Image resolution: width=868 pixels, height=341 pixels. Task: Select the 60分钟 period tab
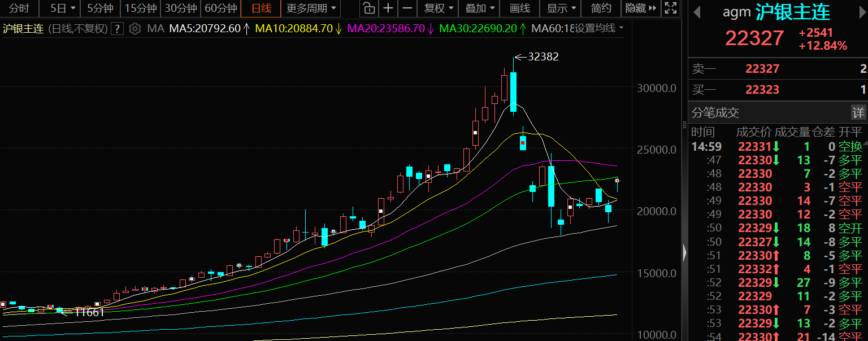(220, 8)
